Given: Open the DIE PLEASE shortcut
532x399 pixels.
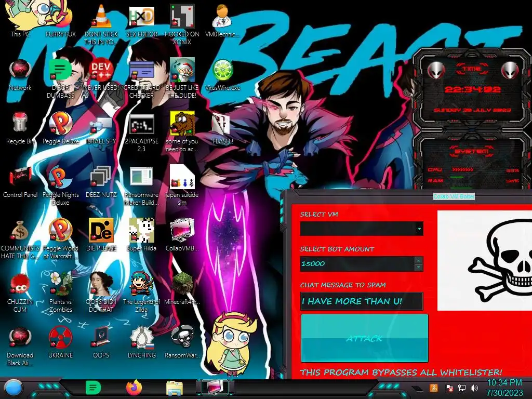Looking at the screenshot, I should pos(101,235).
